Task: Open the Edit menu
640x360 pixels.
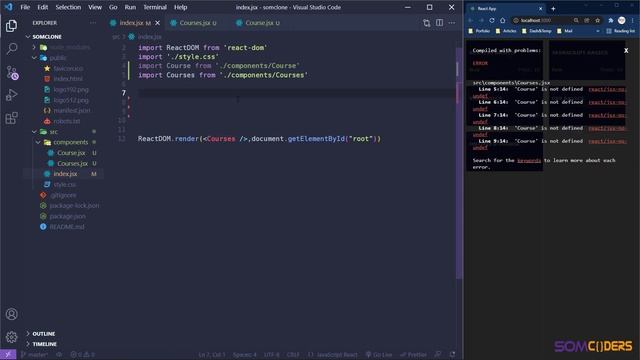Action: coord(42,7)
